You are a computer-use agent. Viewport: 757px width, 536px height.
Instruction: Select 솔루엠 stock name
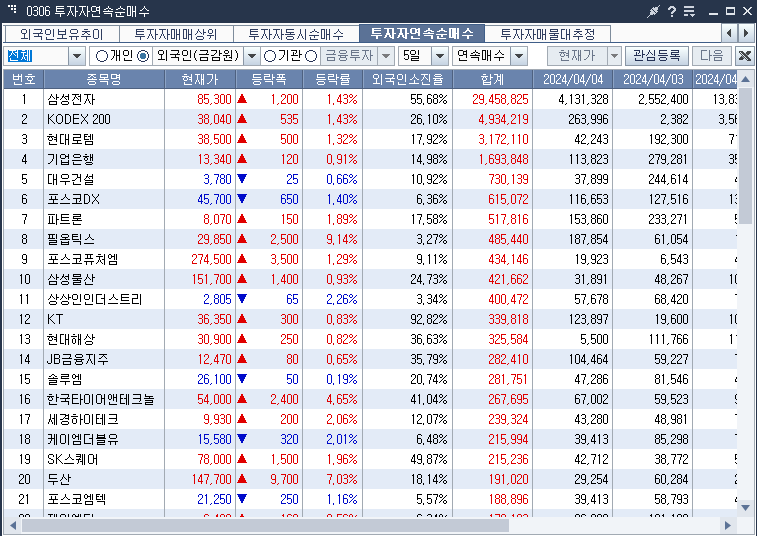pos(65,379)
